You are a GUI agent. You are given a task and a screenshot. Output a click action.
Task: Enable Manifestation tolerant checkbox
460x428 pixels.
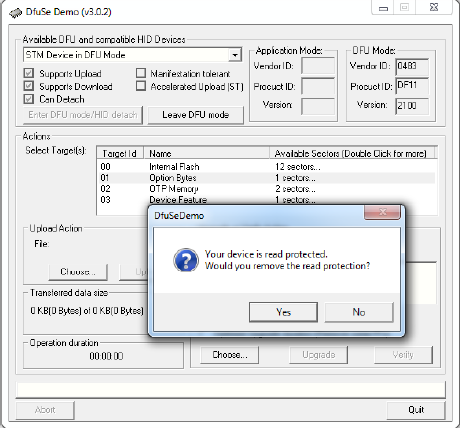click(141, 73)
